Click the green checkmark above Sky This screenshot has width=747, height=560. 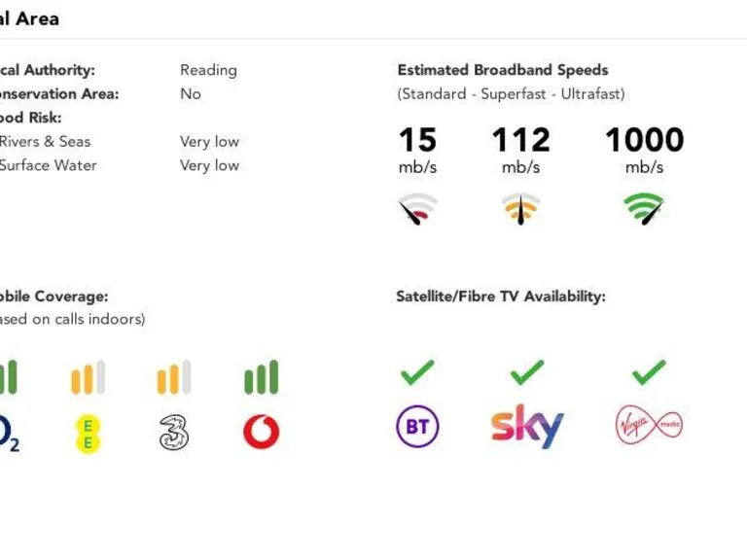(527, 372)
